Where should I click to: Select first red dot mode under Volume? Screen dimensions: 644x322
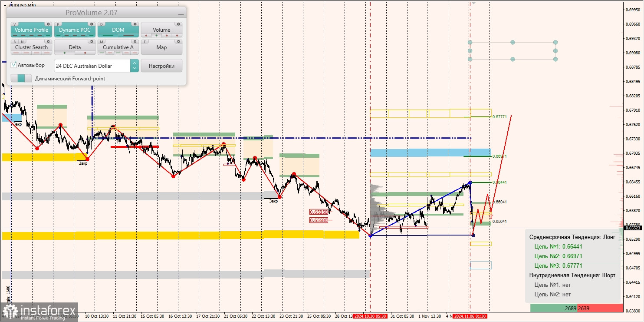click(146, 35)
